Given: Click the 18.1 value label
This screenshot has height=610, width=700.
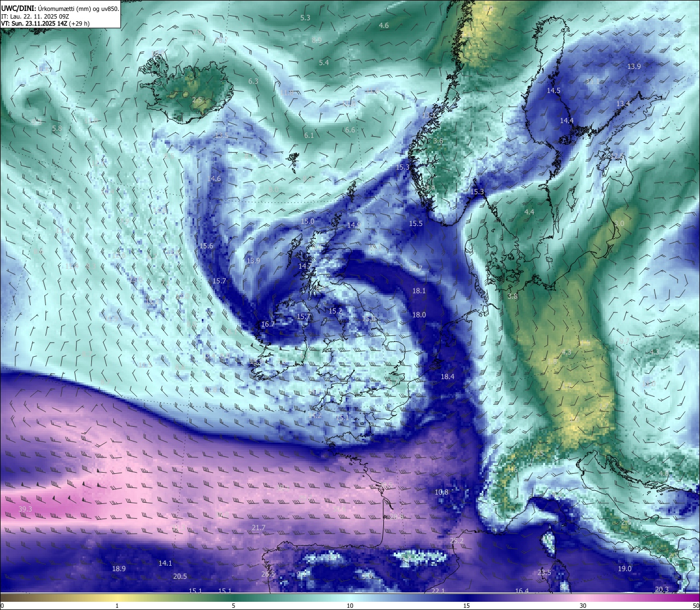Looking at the screenshot, I should point(419,291).
